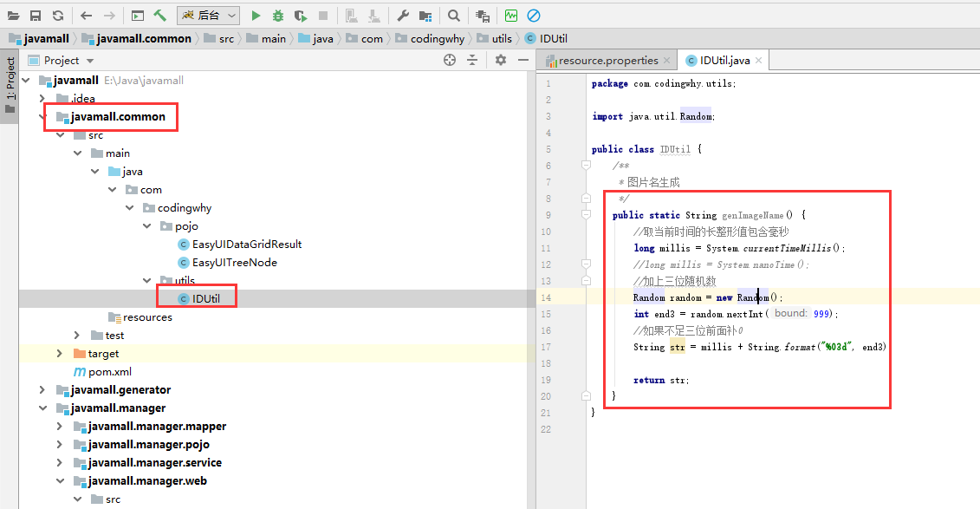Collapse all nodes in Project panel

coord(472,60)
